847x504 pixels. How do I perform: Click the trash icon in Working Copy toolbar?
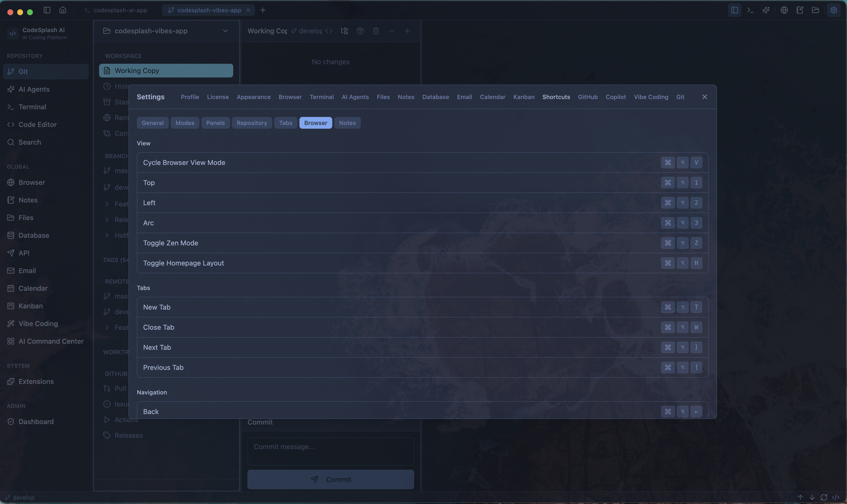tap(376, 31)
